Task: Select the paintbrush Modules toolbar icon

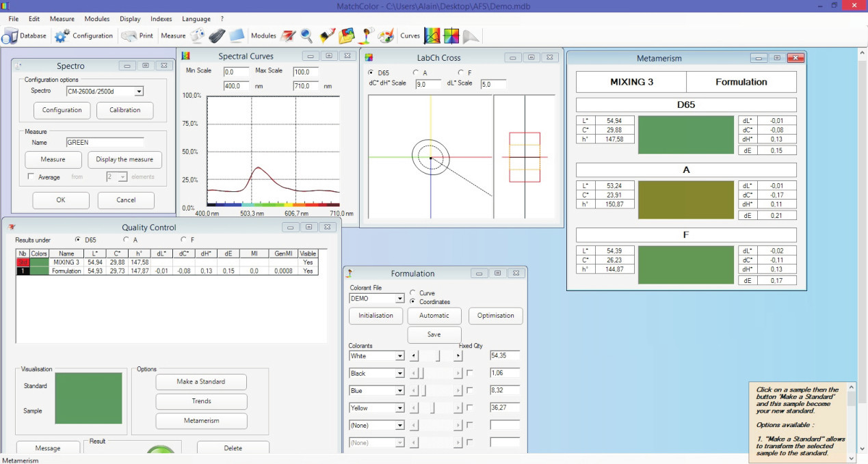Action: pyautogui.click(x=326, y=36)
